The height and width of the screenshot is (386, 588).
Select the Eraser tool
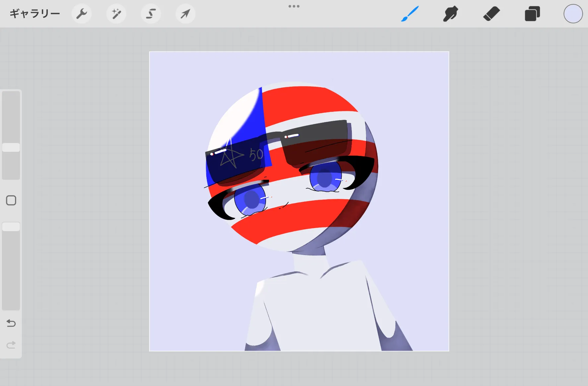(491, 14)
